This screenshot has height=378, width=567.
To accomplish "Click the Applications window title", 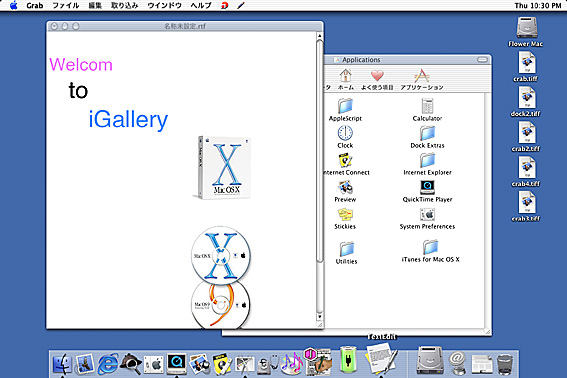I will tap(361, 60).
